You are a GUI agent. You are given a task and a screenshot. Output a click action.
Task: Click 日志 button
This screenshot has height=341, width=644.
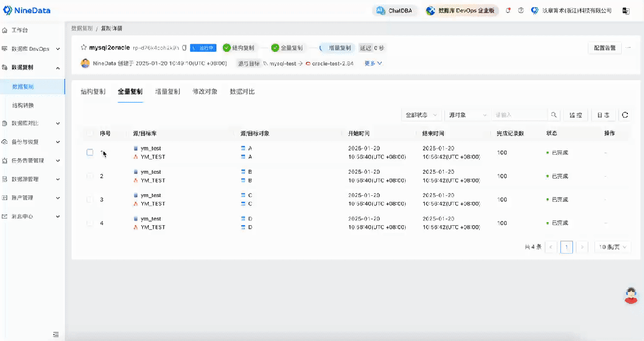click(603, 115)
